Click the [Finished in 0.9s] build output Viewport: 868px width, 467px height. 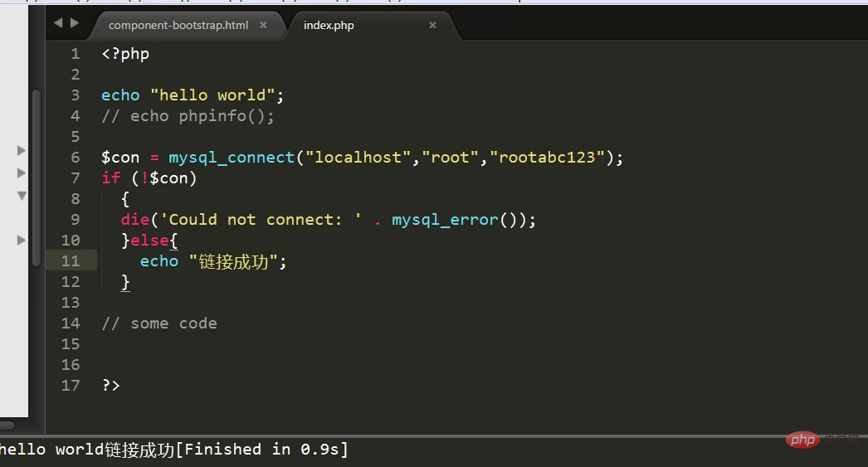[x=262, y=450]
